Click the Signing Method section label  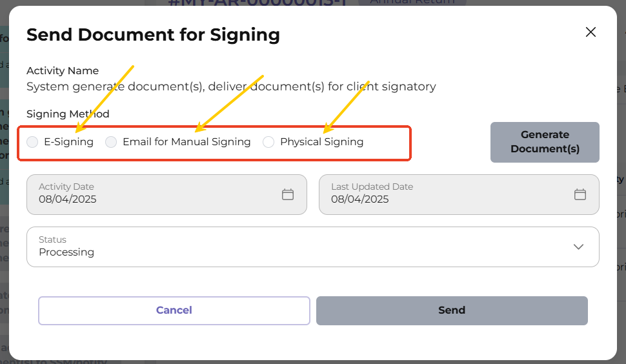point(68,114)
